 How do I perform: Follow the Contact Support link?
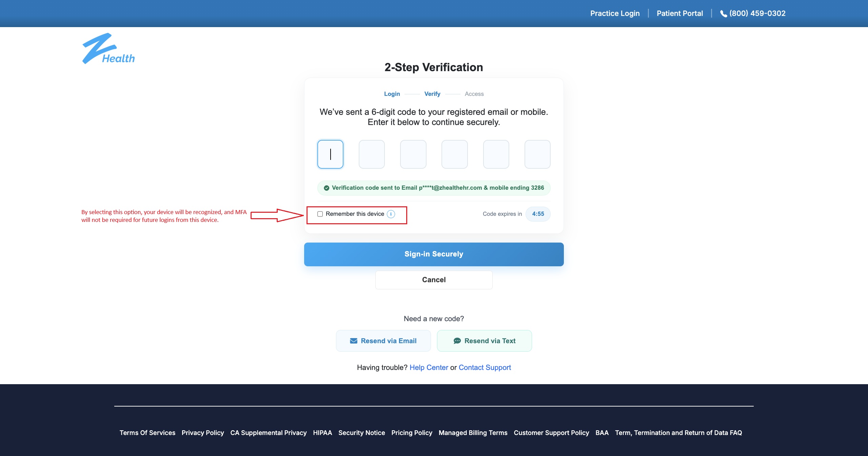[x=485, y=368]
